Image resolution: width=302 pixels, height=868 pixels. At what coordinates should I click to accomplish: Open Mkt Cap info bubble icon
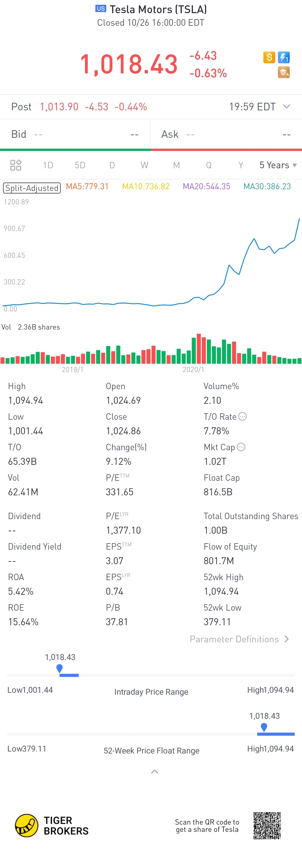click(241, 447)
